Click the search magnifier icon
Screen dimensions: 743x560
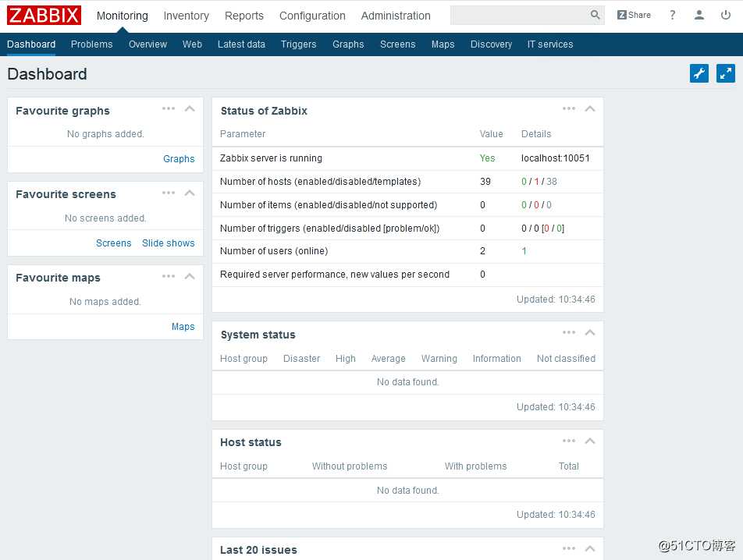pos(595,15)
